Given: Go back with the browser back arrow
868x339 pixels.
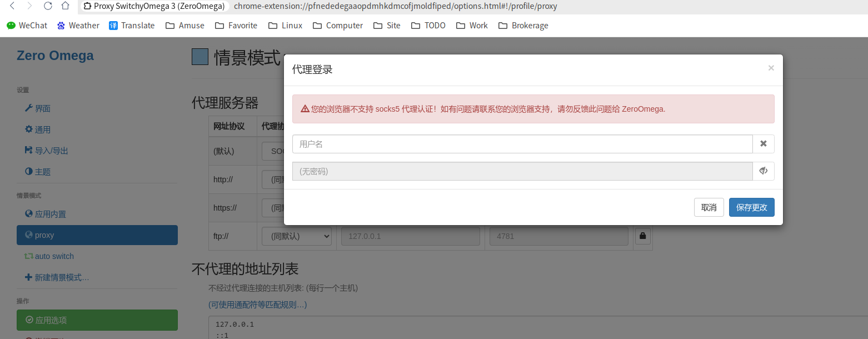Looking at the screenshot, I should click(12, 6).
